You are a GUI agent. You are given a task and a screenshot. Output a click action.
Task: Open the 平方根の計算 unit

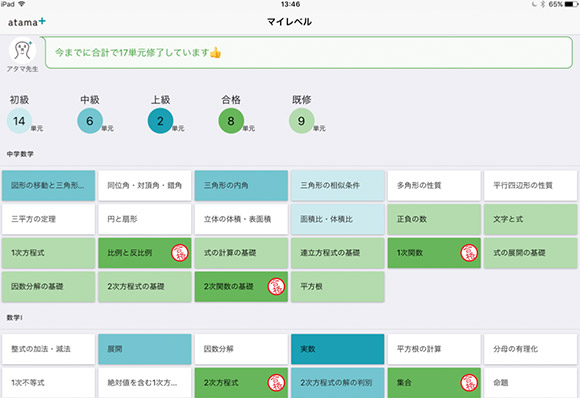(x=434, y=349)
